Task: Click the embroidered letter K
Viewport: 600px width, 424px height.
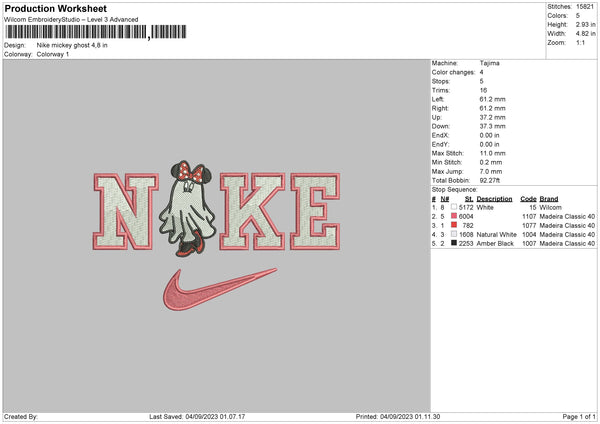Action: (x=253, y=211)
